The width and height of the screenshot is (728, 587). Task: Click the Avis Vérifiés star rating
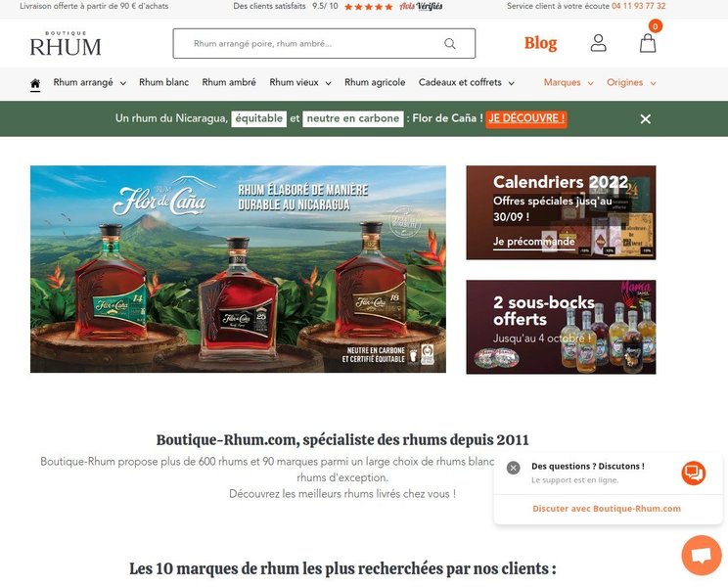click(x=369, y=7)
